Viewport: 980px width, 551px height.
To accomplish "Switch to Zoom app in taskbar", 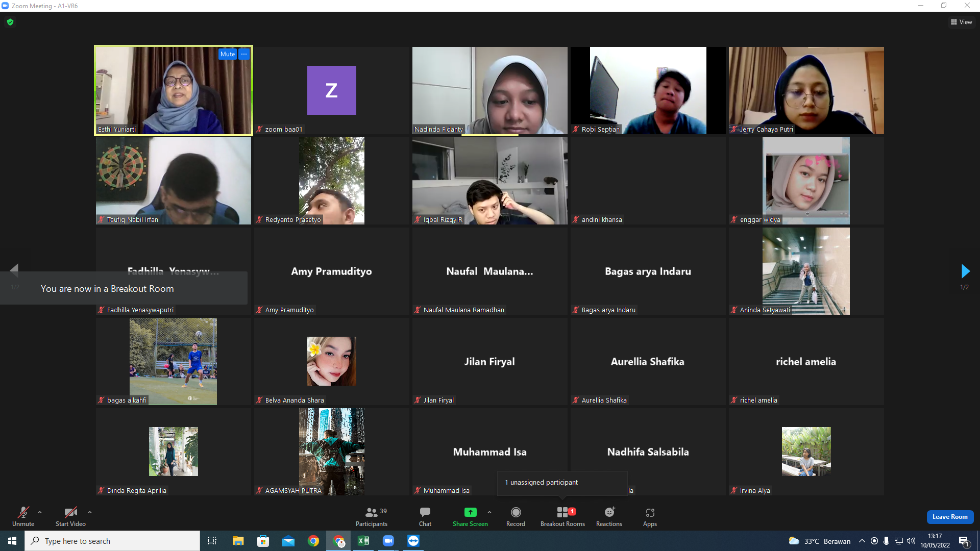I will click(x=388, y=541).
